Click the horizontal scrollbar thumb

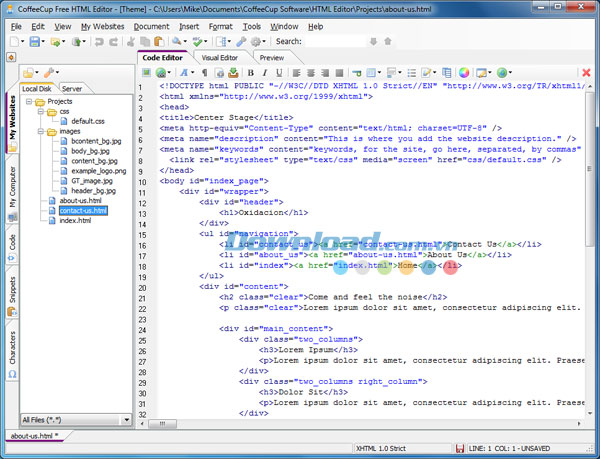(162, 424)
